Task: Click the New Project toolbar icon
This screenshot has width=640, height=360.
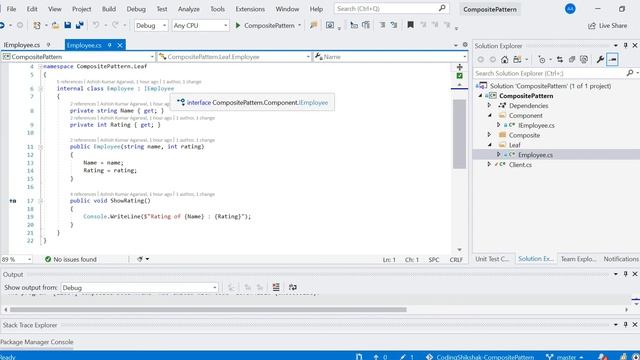Action: (37, 25)
